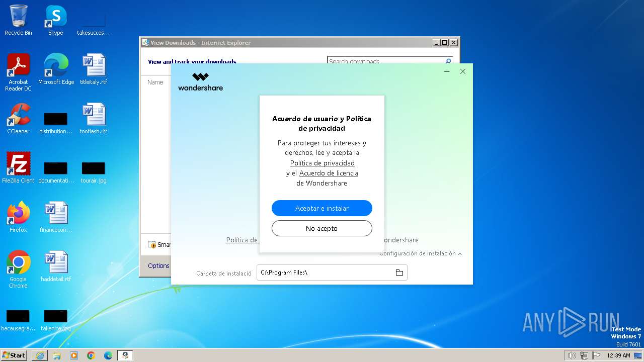Select titleitaly.rtf document icon
The image size is (644, 362).
coord(94,69)
